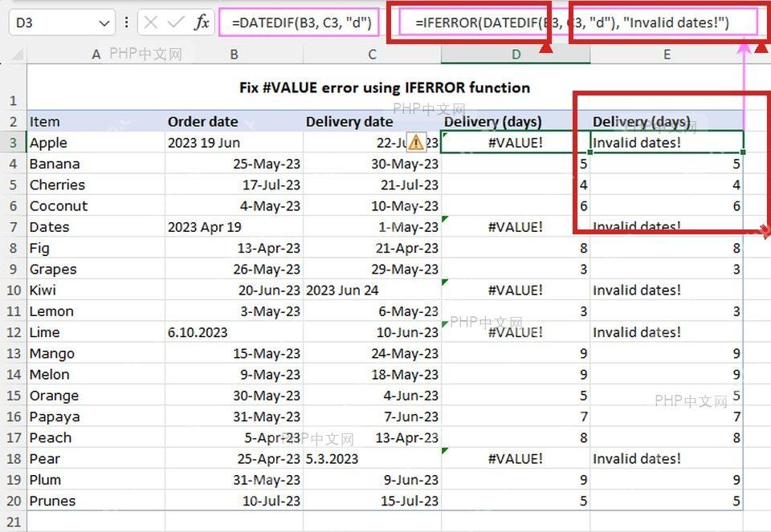Select column D header

pos(516,54)
